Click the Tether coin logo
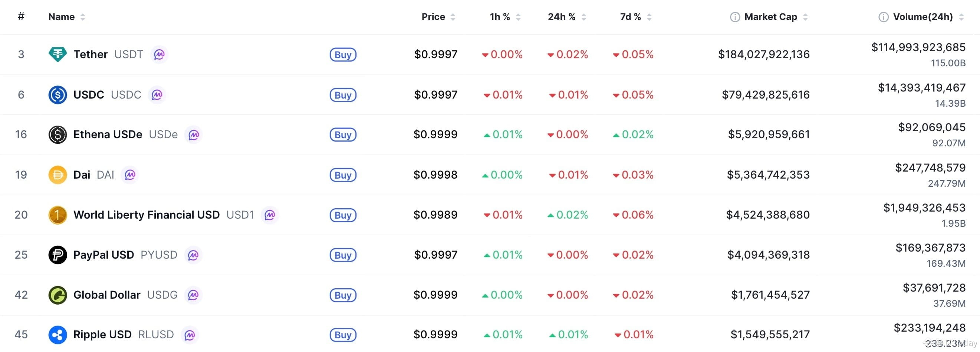The width and height of the screenshot is (980, 352). [x=58, y=54]
